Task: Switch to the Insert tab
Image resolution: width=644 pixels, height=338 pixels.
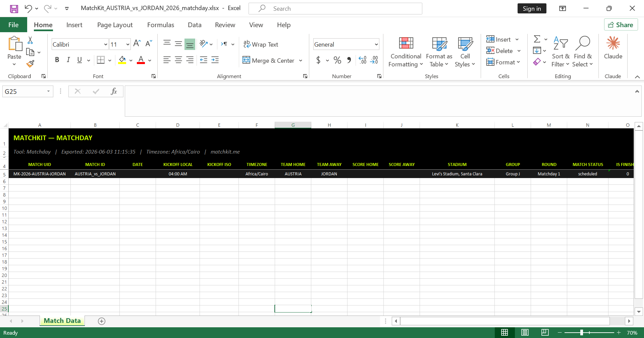Action: pos(74,25)
